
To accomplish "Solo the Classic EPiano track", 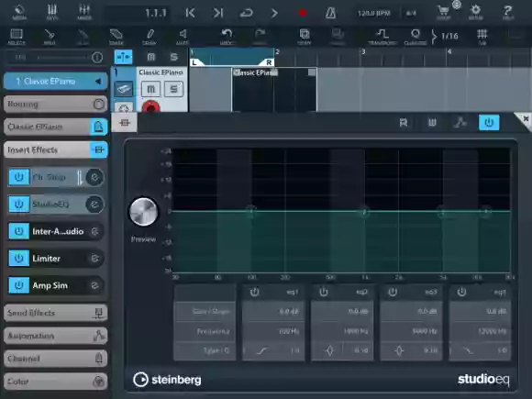I will 173,89.
